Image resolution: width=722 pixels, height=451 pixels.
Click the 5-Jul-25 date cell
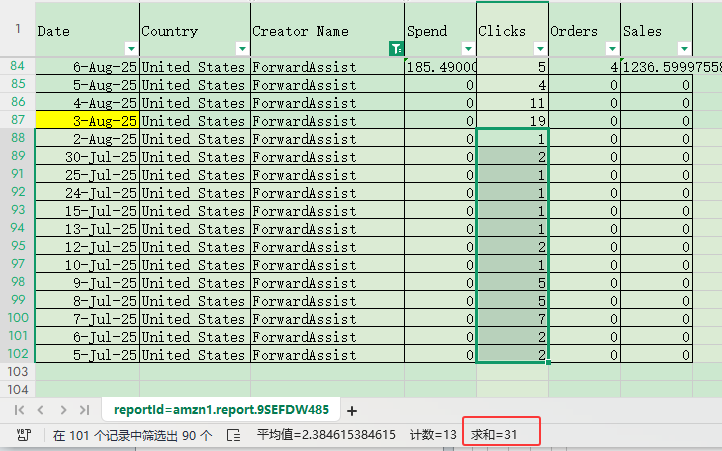[87, 354]
